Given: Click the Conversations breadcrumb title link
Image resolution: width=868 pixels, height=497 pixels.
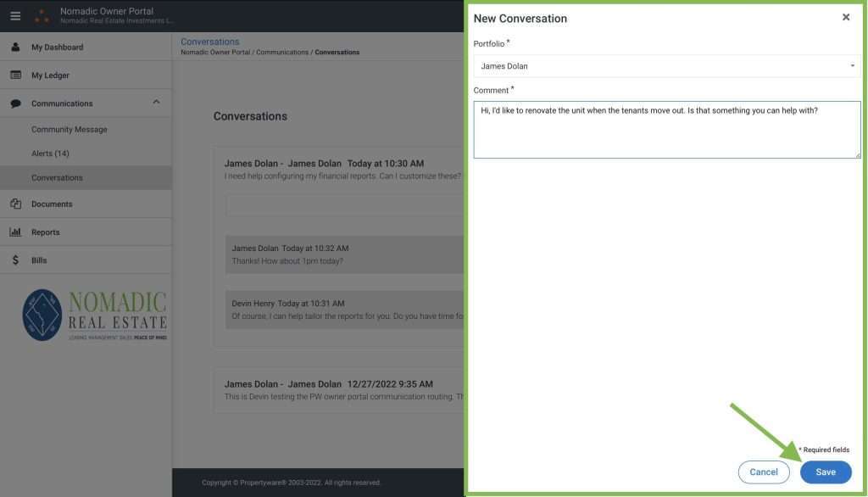Looking at the screenshot, I should 209,42.
